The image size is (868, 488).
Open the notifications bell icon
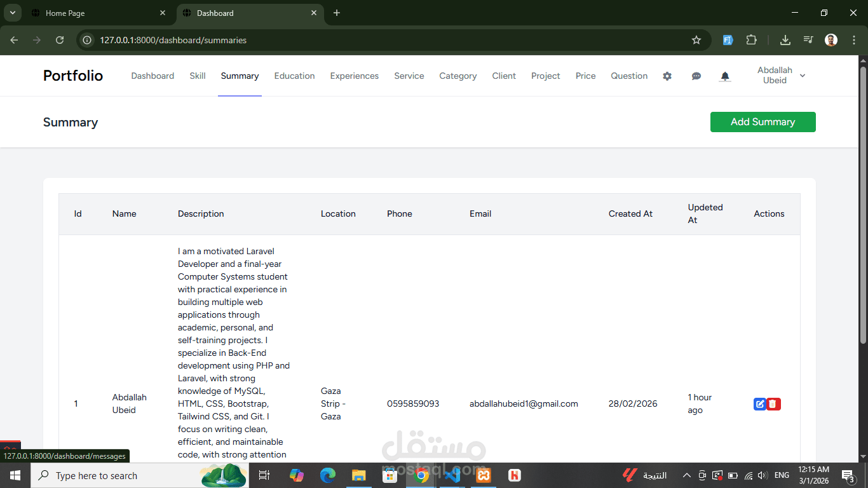pyautogui.click(x=725, y=76)
